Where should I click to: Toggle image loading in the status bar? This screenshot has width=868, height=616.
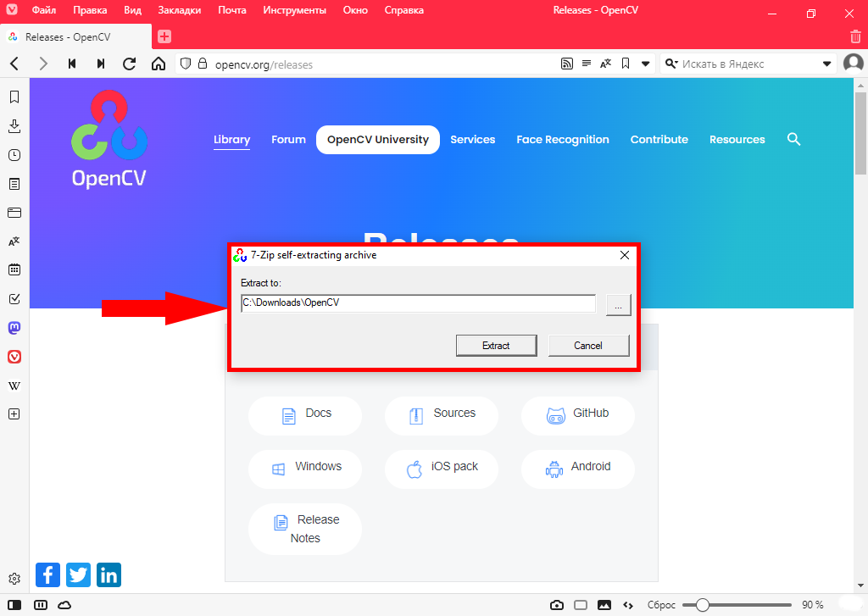(x=604, y=605)
